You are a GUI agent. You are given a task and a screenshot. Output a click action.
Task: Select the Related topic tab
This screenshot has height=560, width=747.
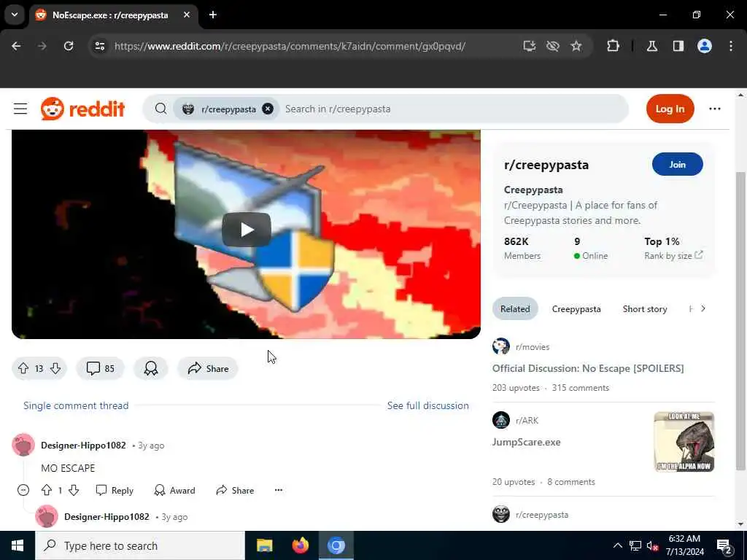click(515, 309)
